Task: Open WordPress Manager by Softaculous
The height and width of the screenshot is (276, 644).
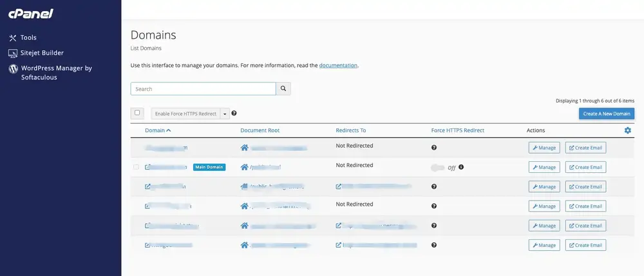Action: point(50,73)
